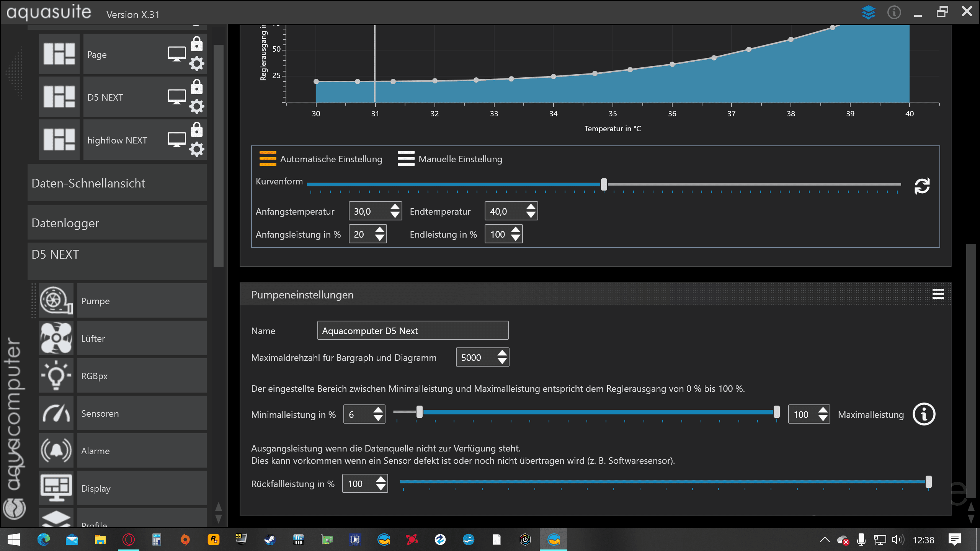Click the main panel scrollbar thumb

pyautogui.click(x=971, y=370)
